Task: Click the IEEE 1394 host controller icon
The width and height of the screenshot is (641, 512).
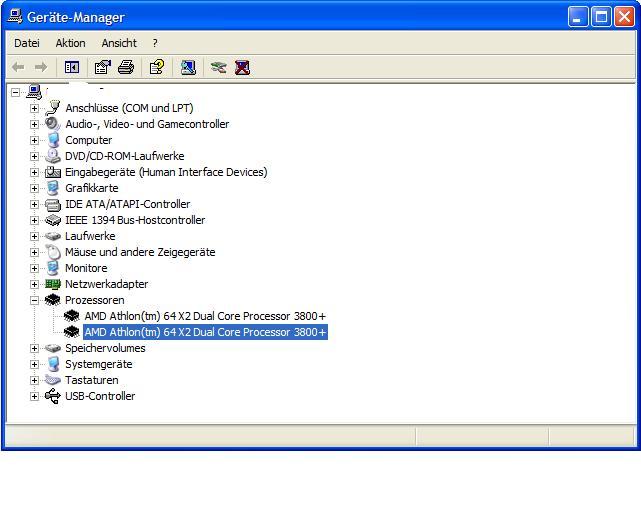Action: click(53, 220)
